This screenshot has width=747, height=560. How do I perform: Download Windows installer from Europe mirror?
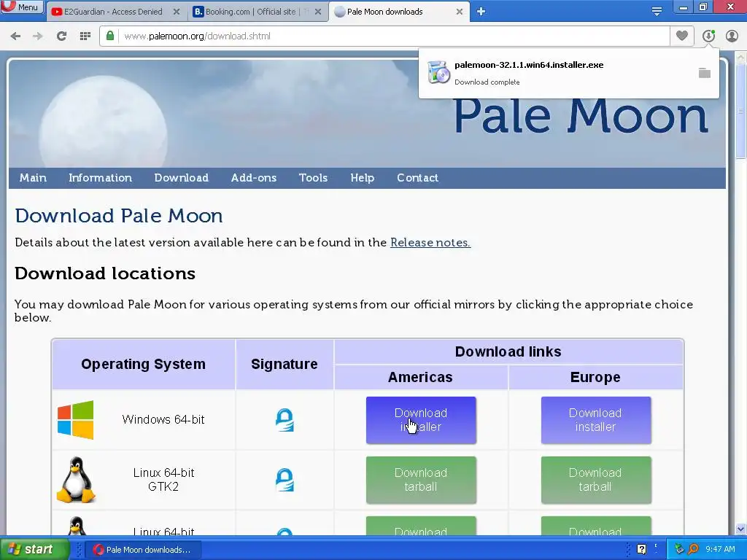click(x=595, y=420)
